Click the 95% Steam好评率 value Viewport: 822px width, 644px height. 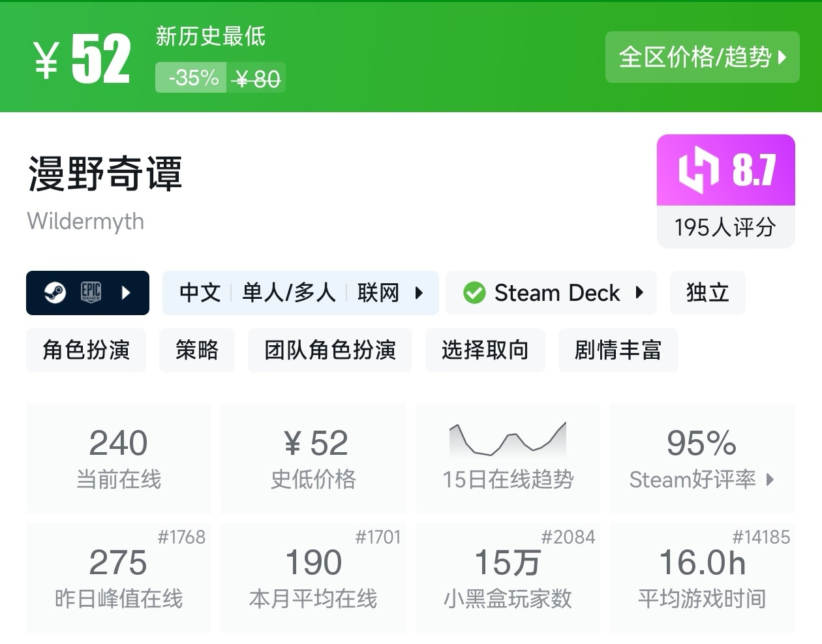tap(702, 444)
